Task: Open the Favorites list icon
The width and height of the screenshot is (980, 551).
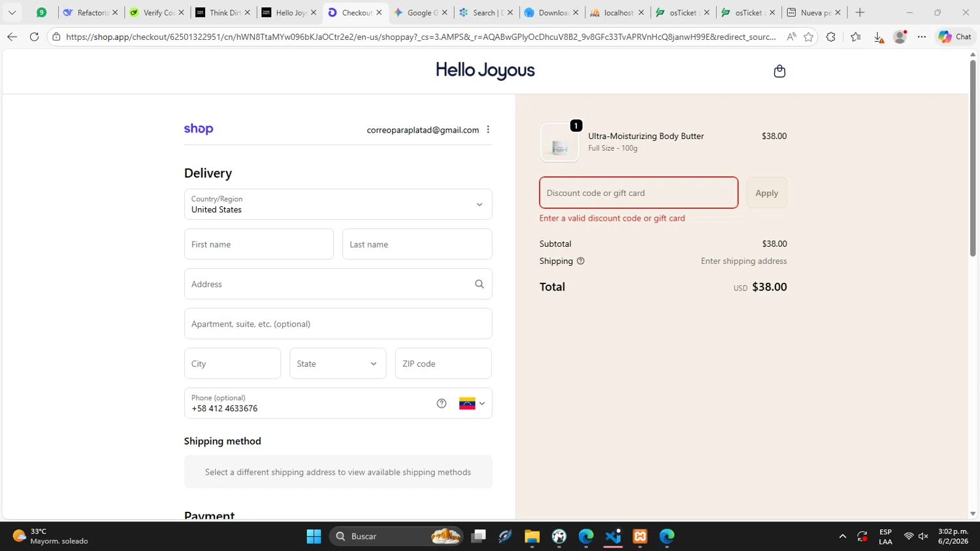Action: coord(856,37)
